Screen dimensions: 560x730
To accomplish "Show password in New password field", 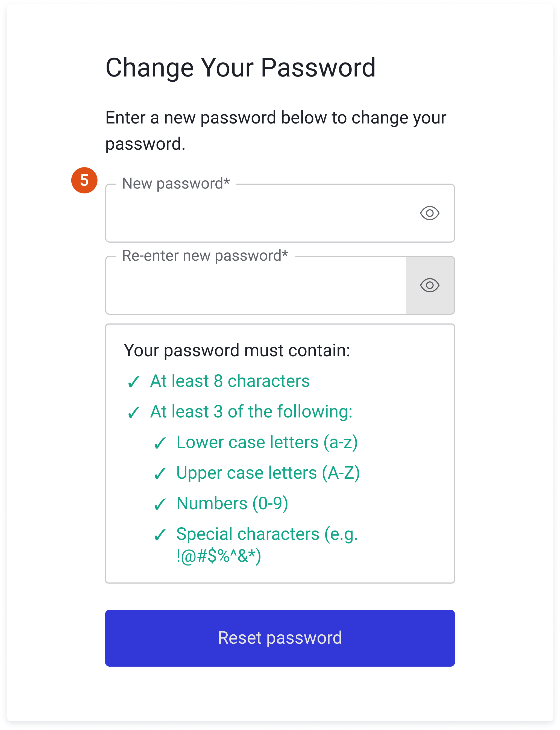I will 430,213.
